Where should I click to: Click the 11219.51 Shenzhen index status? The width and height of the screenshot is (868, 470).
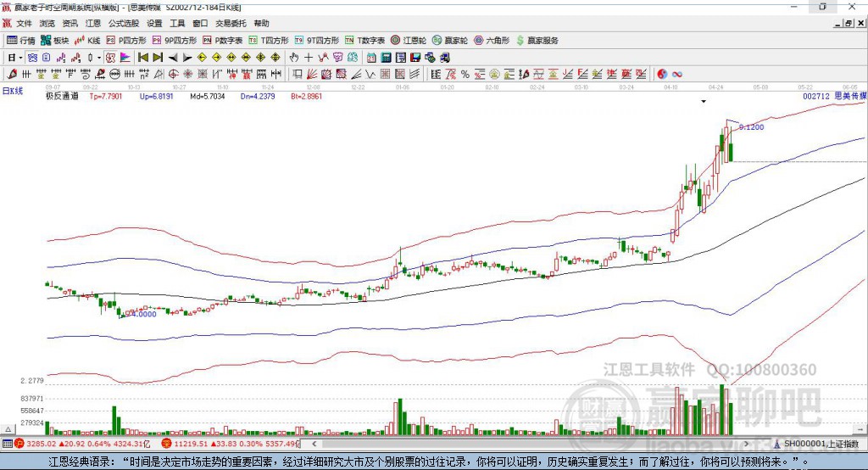tap(191, 444)
